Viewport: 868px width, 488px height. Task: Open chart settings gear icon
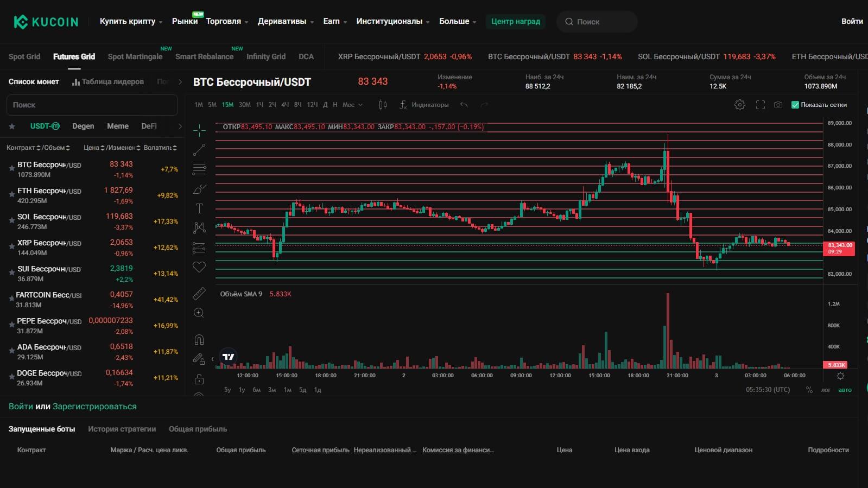click(740, 105)
